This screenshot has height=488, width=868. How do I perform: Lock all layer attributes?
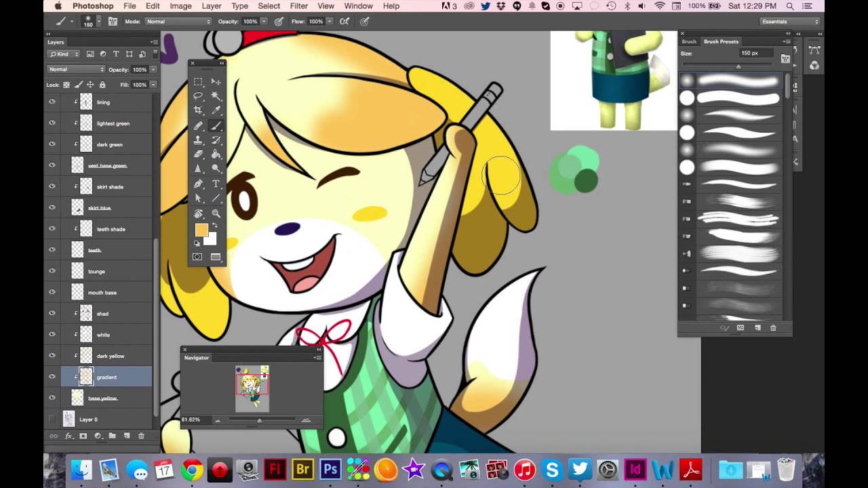[102, 85]
